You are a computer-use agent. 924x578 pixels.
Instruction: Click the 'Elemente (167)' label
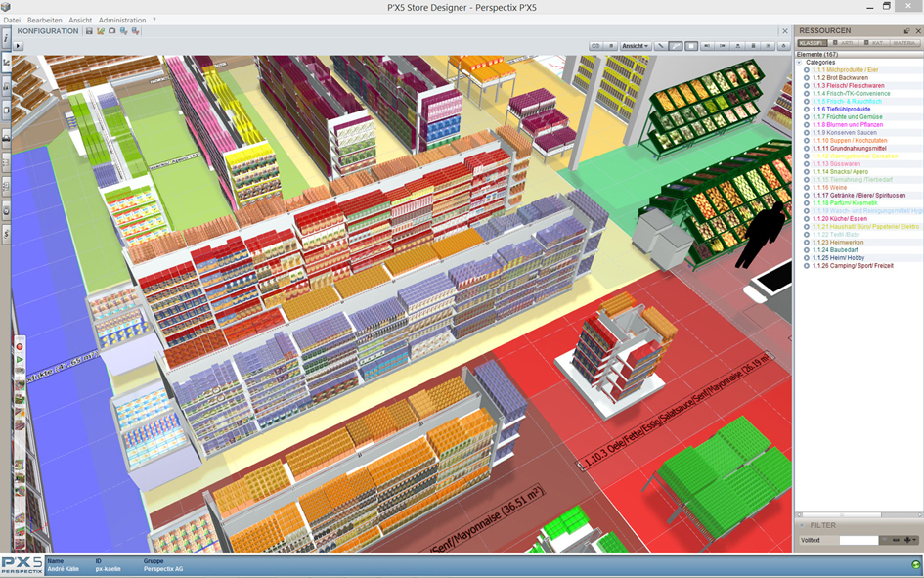point(816,54)
